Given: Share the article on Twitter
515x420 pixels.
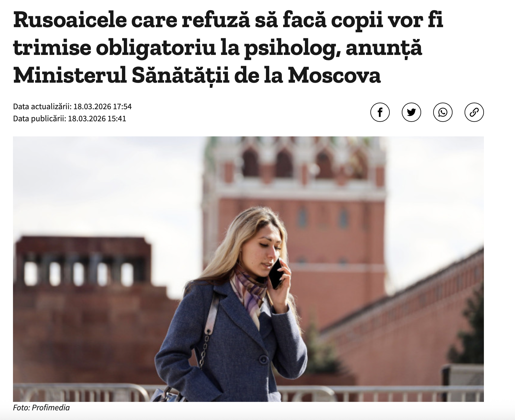Looking at the screenshot, I should tap(411, 112).
